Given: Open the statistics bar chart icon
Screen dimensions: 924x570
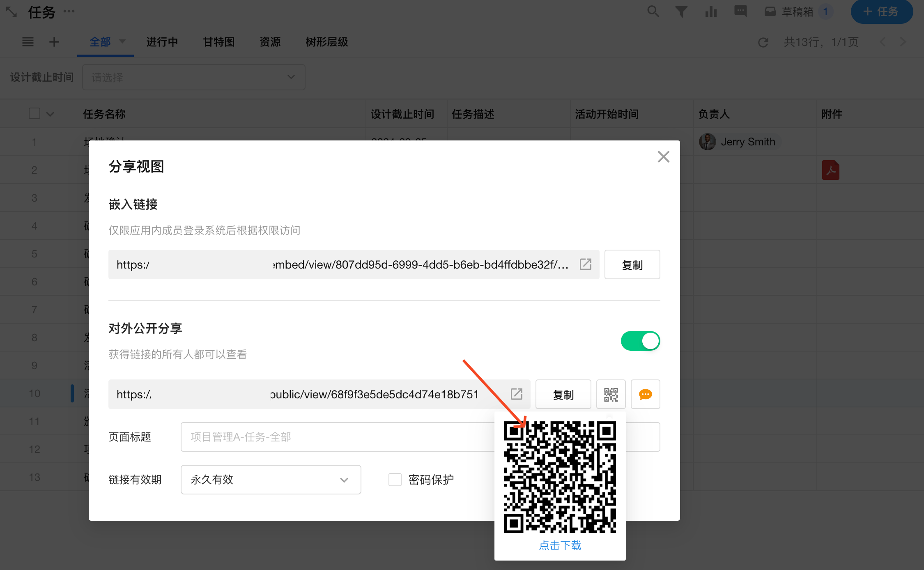Looking at the screenshot, I should pyautogui.click(x=711, y=11).
